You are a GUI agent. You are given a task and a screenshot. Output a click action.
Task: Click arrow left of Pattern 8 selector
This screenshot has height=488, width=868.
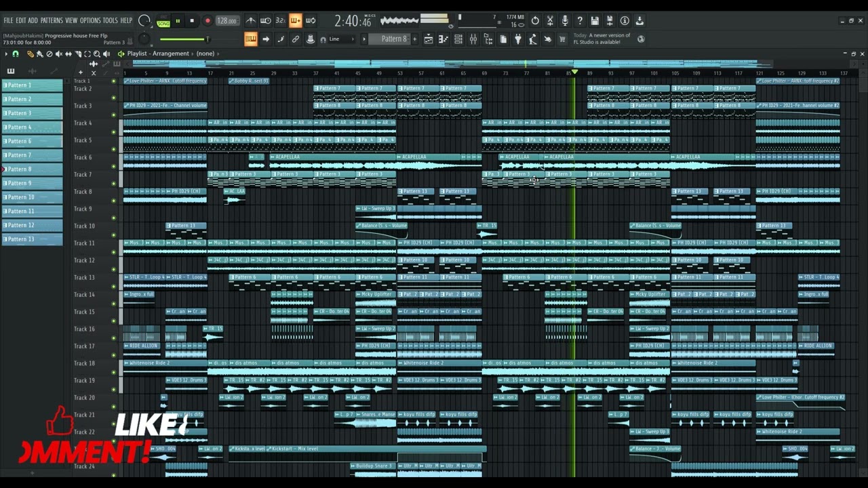point(364,39)
